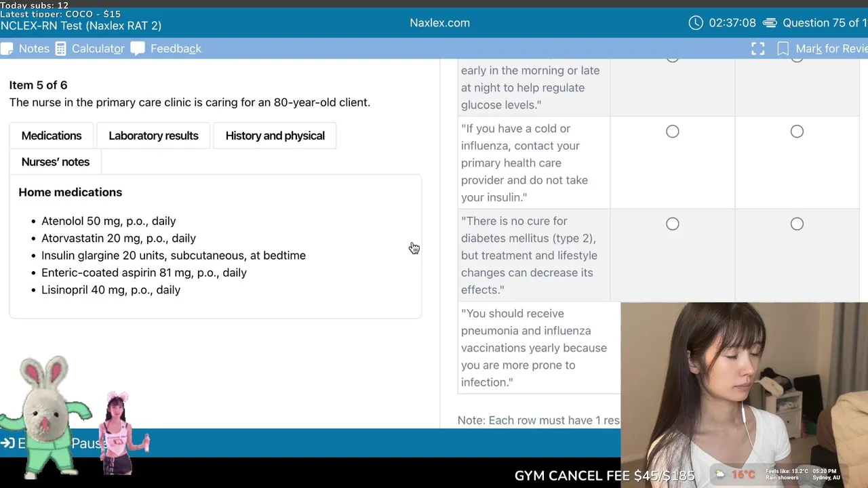The width and height of the screenshot is (868, 488).
Task: Open Nurses' notes tab
Action: click(55, 162)
